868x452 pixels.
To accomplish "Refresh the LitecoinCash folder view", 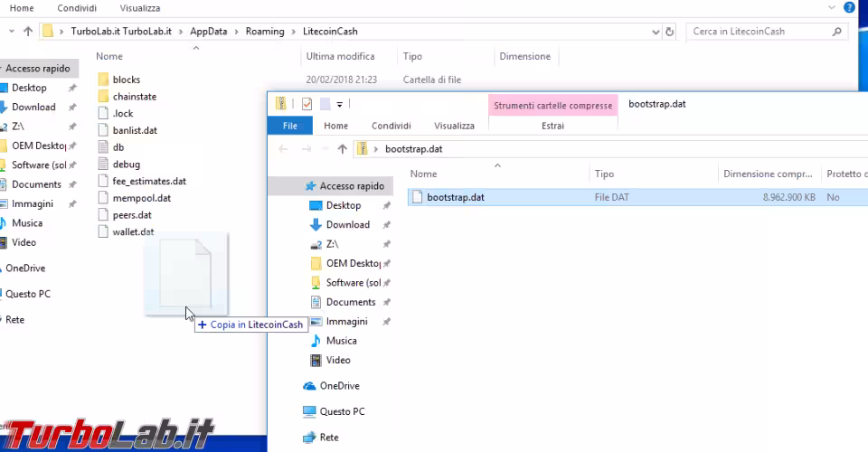I will [x=669, y=32].
